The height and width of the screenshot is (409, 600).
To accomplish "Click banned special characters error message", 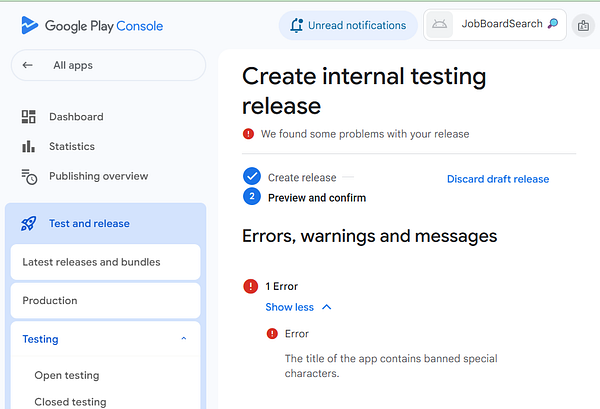I will [x=391, y=366].
